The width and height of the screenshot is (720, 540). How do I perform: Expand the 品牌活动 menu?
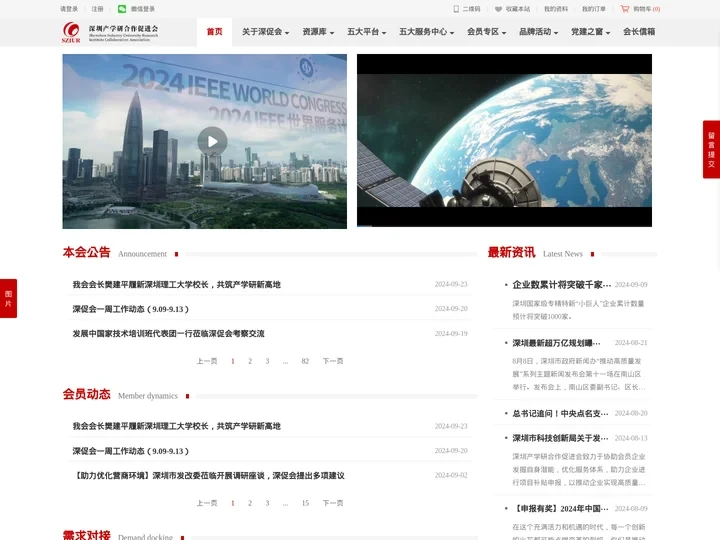click(x=538, y=32)
